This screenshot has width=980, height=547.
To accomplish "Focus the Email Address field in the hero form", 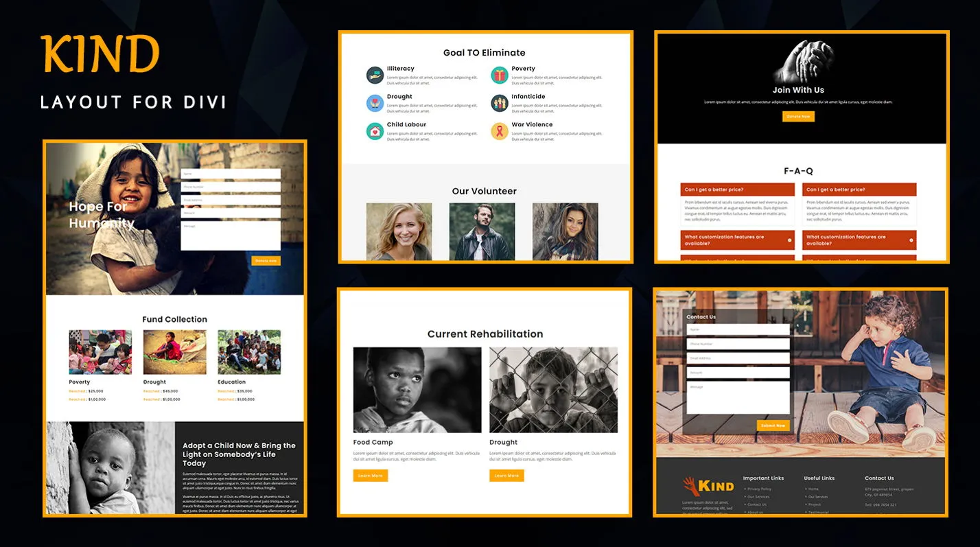I will coord(231,200).
